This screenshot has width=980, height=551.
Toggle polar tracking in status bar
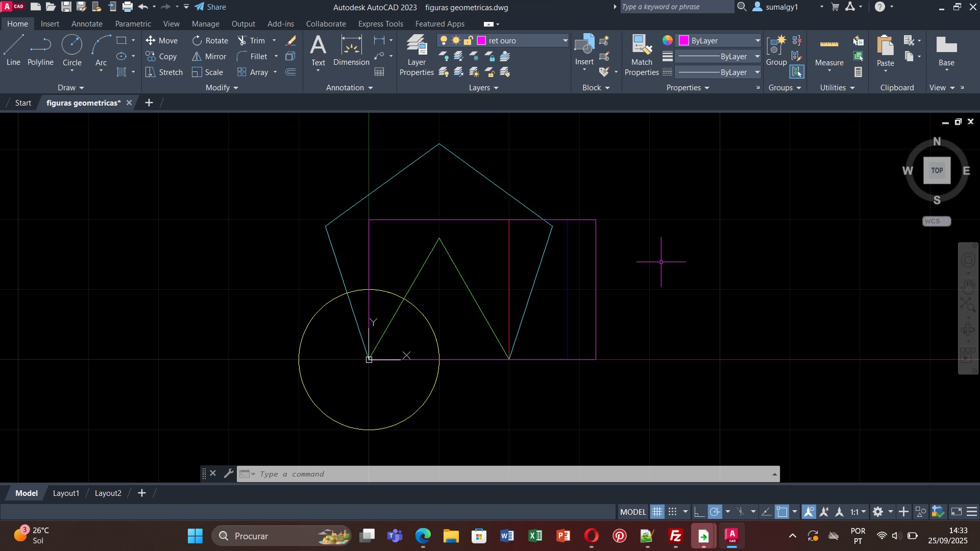click(715, 512)
